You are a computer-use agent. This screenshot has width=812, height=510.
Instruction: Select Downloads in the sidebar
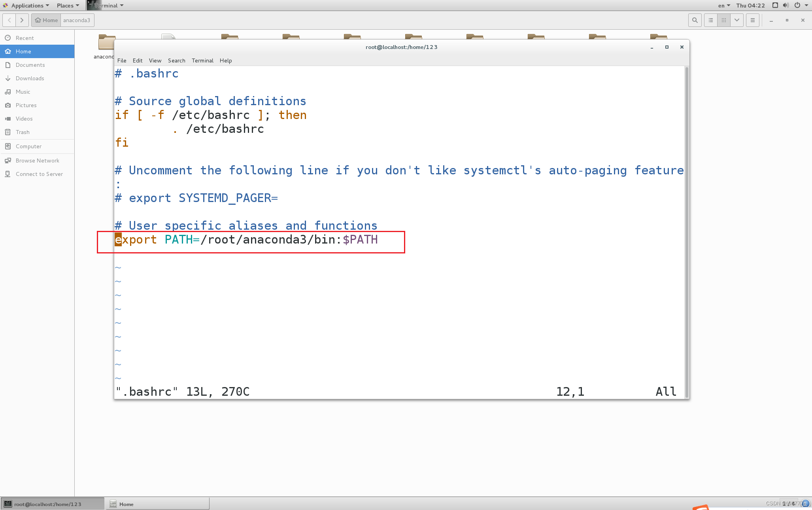tap(30, 78)
